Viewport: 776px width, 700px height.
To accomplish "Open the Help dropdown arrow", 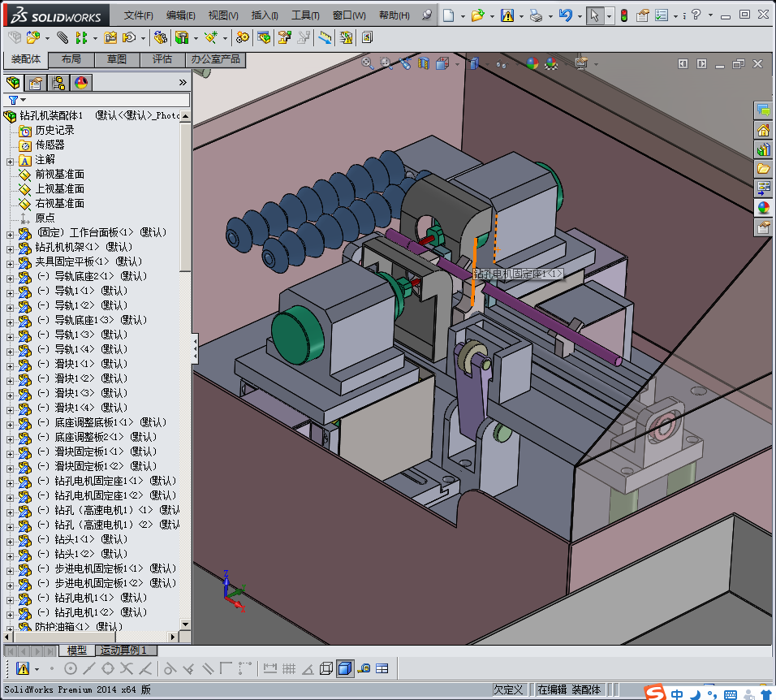I will (711, 15).
